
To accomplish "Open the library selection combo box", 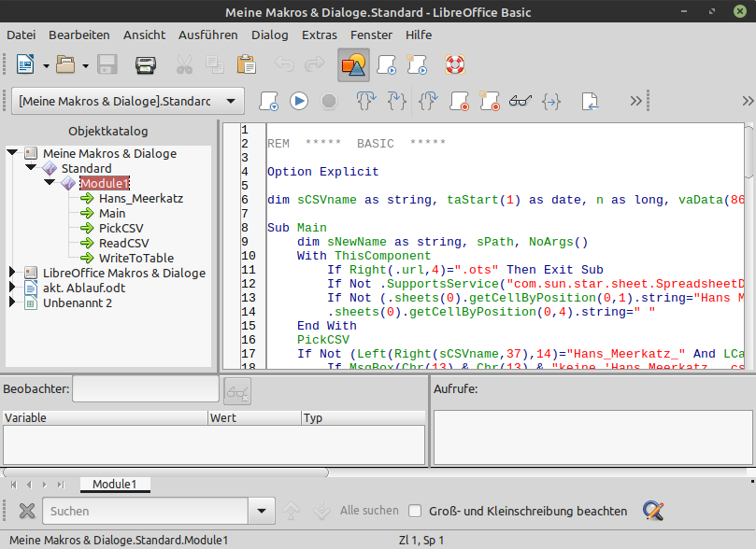I will tap(128, 101).
